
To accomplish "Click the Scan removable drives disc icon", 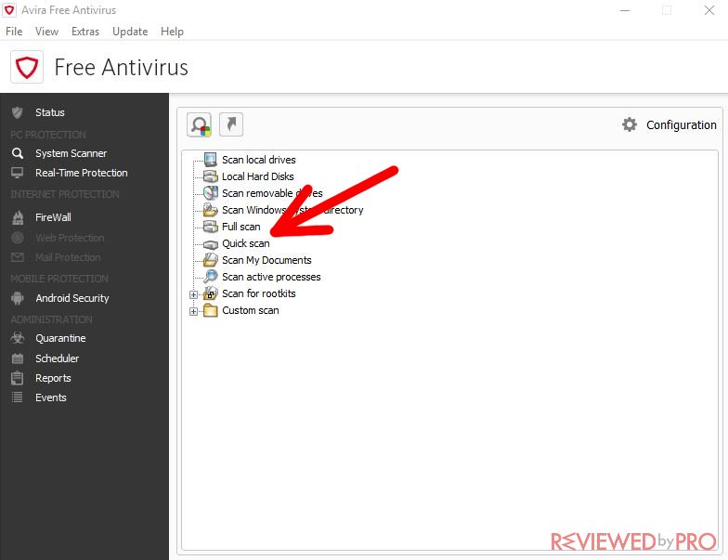I will 210,193.
